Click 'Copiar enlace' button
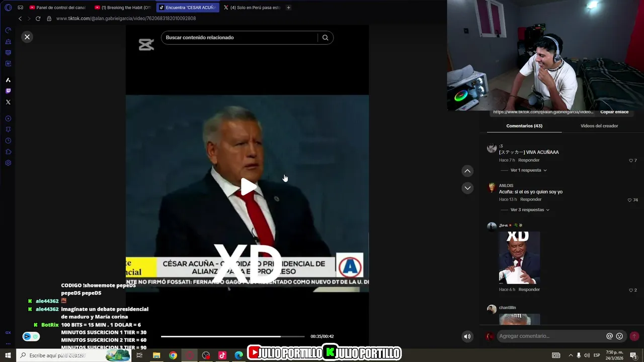This screenshot has height=362, width=644. point(614,112)
